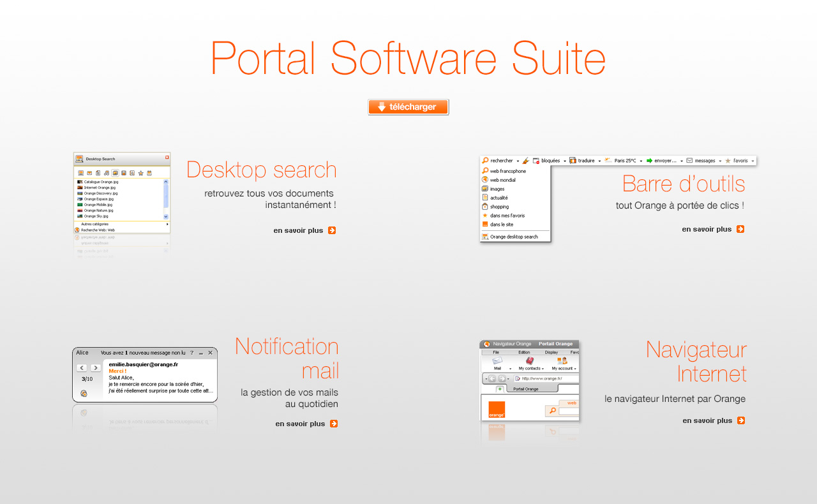Screen dimensions: 817x504
Task: Click the bloquées popup-blocker icon
Action: [536, 161]
